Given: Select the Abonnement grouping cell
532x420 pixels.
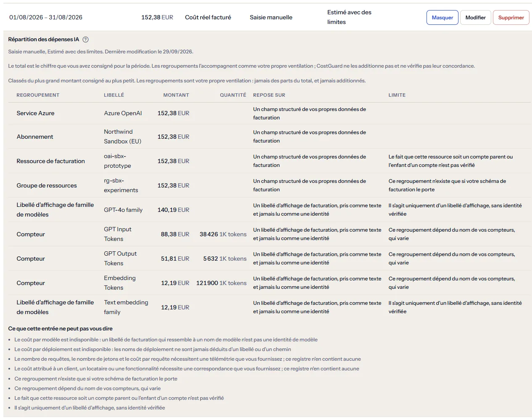Looking at the screenshot, I should tap(35, 137).
